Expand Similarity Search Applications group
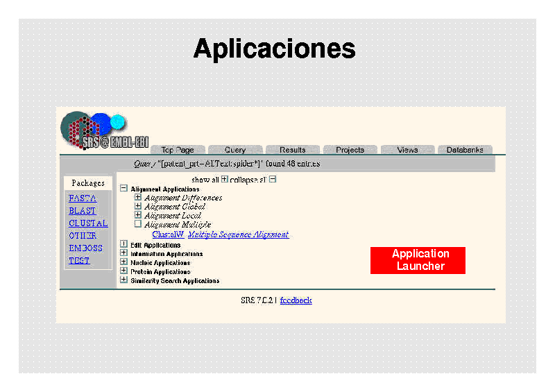Image resolution: width=555 pixels, height=392 pixels. (x=124, y=280)
